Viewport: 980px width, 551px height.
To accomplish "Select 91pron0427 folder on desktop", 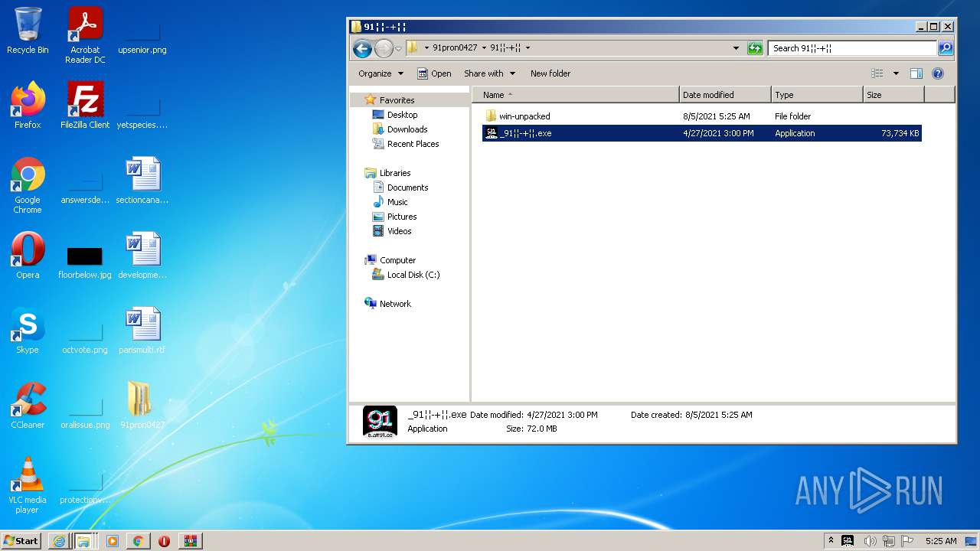I will pyautogui.click(x=142, y=406).
